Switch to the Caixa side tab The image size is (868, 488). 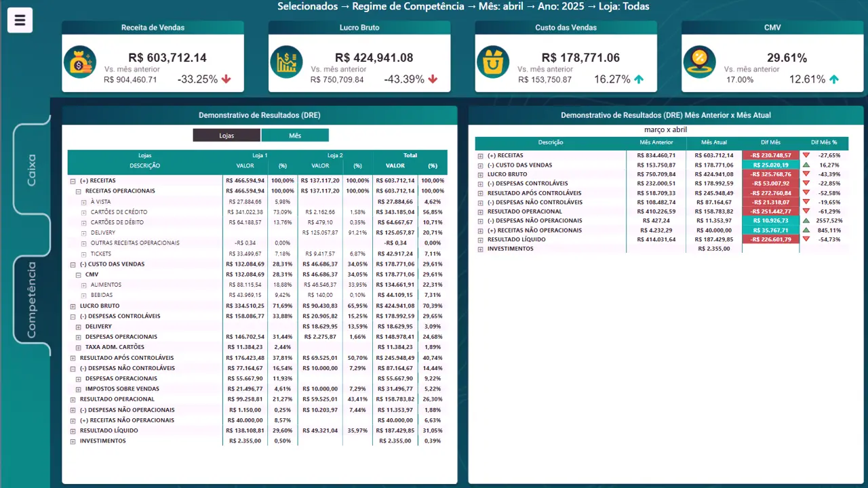(32, 169)
